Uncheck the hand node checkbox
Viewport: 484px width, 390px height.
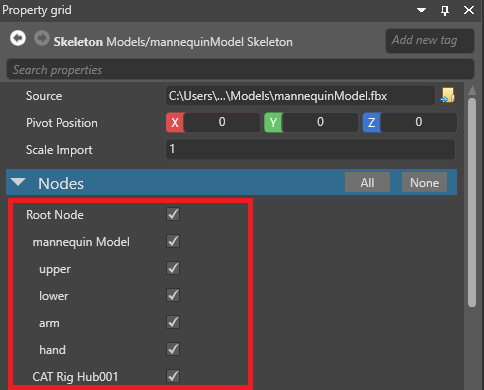tap(173, 349)
